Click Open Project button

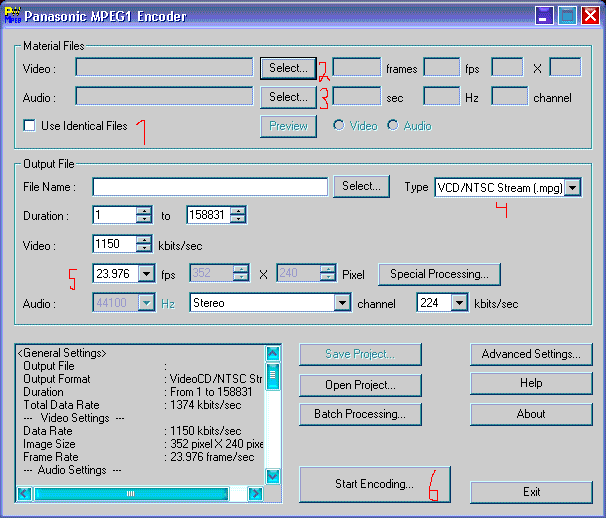pos(360,385)
